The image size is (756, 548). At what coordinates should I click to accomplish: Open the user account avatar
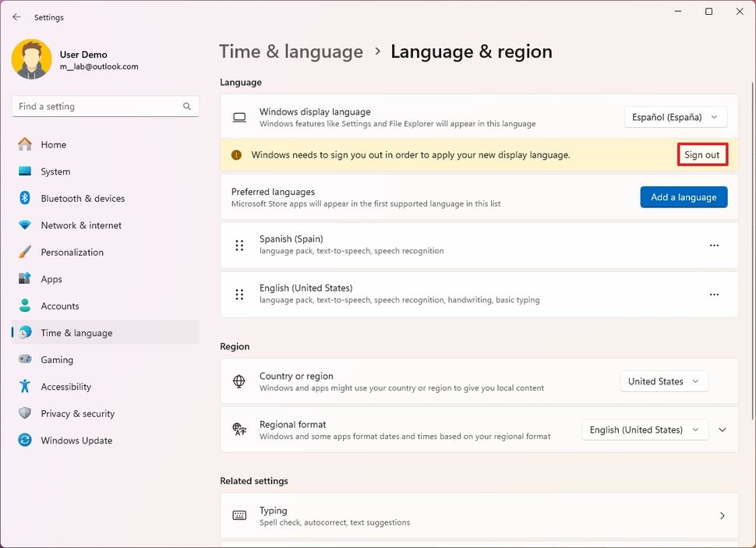coord(31,59)
